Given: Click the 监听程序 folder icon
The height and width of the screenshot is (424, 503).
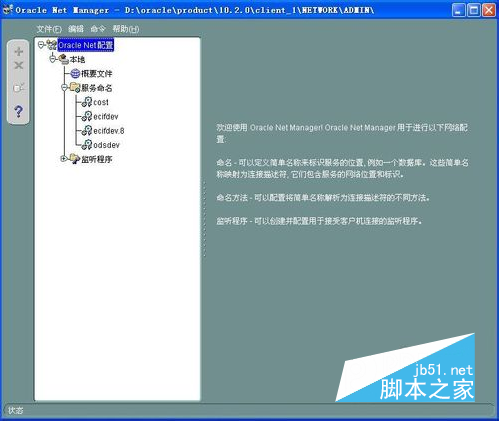Looking at the screenshot, I should (x=75, y=159).
